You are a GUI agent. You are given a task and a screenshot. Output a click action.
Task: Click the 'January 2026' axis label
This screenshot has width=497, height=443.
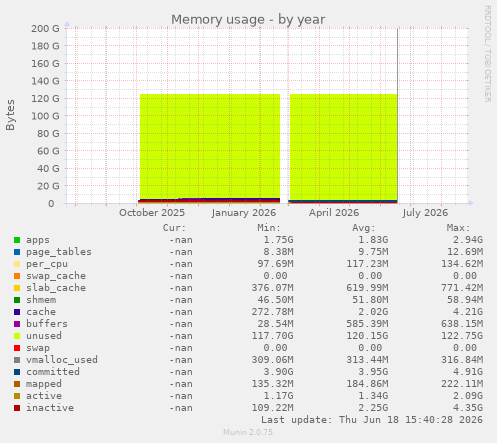244,213
